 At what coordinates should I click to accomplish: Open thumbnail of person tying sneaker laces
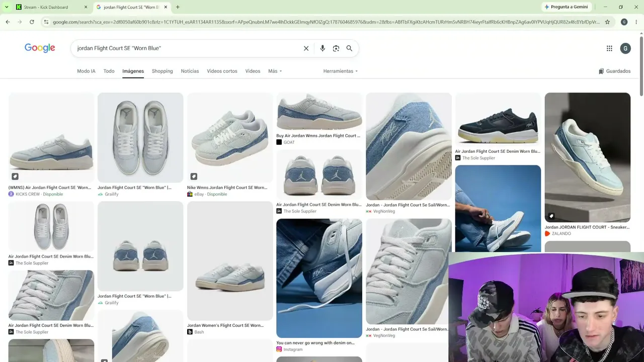pos(498,208)
